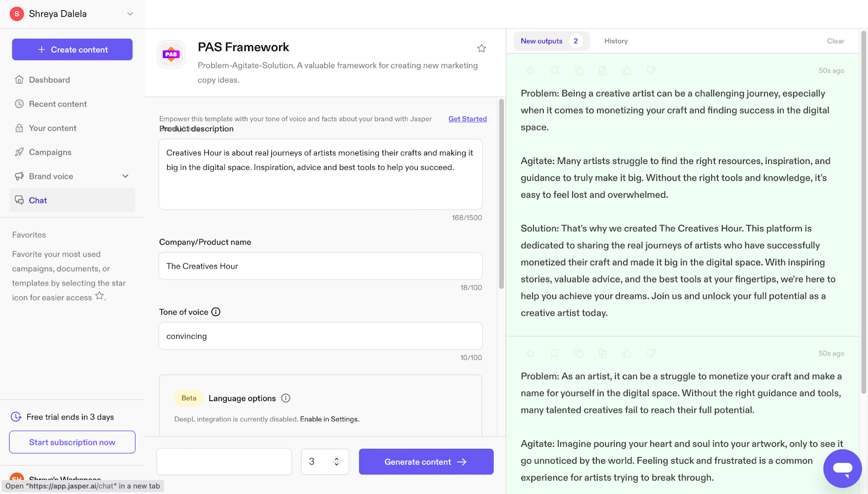Click the number of outputs field
This screenshot has width=868, height=494.
[325, 461]
